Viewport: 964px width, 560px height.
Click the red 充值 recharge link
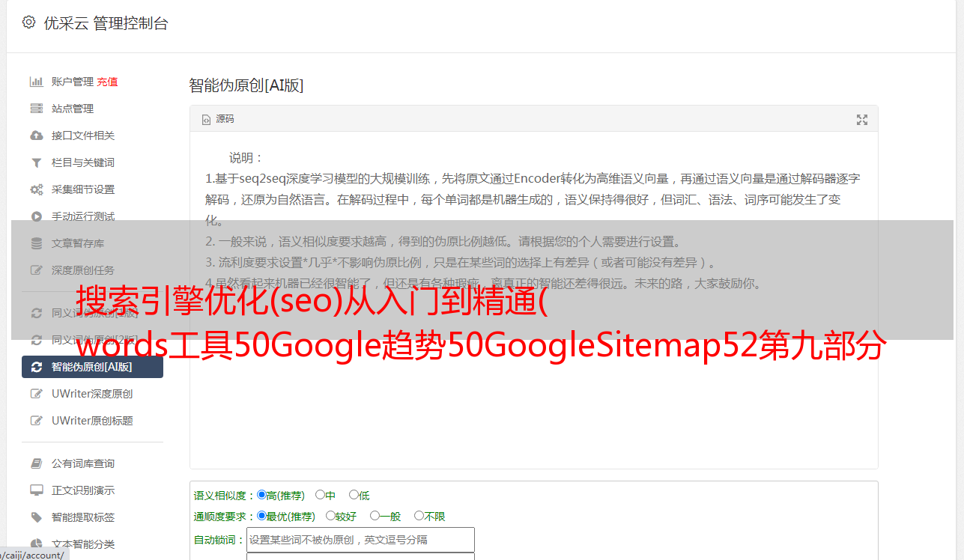pyautogui.click(x=107, y=82)
